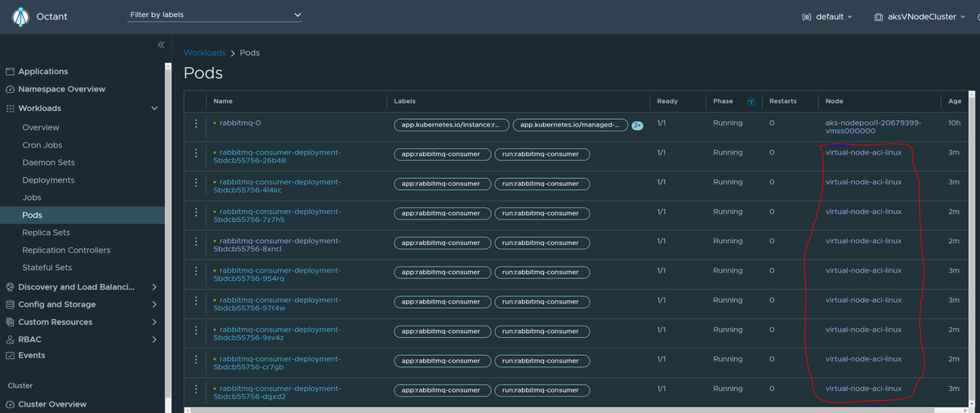Open the rabbitmq-0 pod link
Image resolution: width=980 pixels, height=413 pixels.
240,123
